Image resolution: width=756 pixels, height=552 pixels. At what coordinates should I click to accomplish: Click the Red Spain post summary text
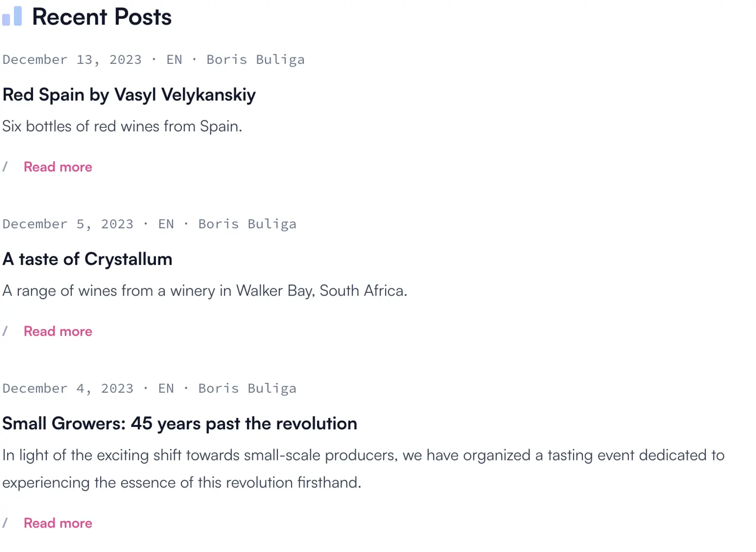pyautogui.click(x=122, y=126)
